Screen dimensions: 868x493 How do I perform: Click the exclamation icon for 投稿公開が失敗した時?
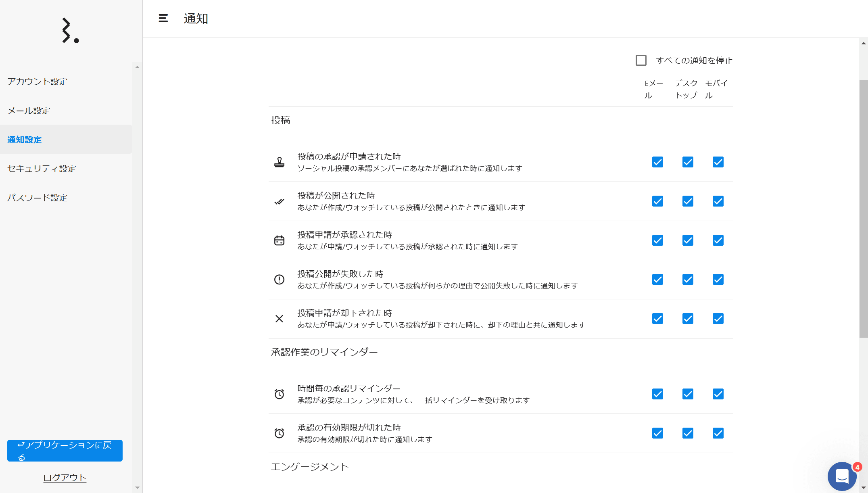pyautogui.click(x=279, y=280)
